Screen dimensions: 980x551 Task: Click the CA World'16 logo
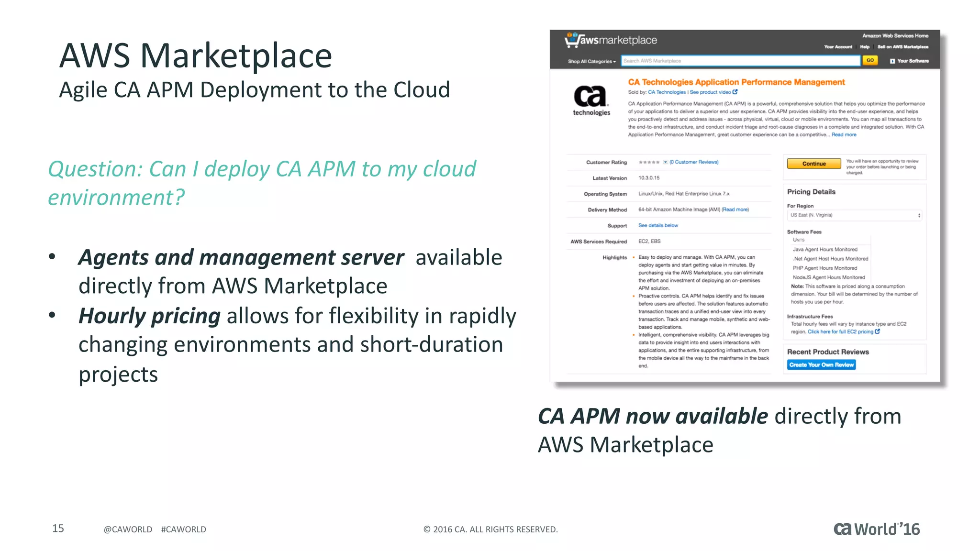pos(877,529)
